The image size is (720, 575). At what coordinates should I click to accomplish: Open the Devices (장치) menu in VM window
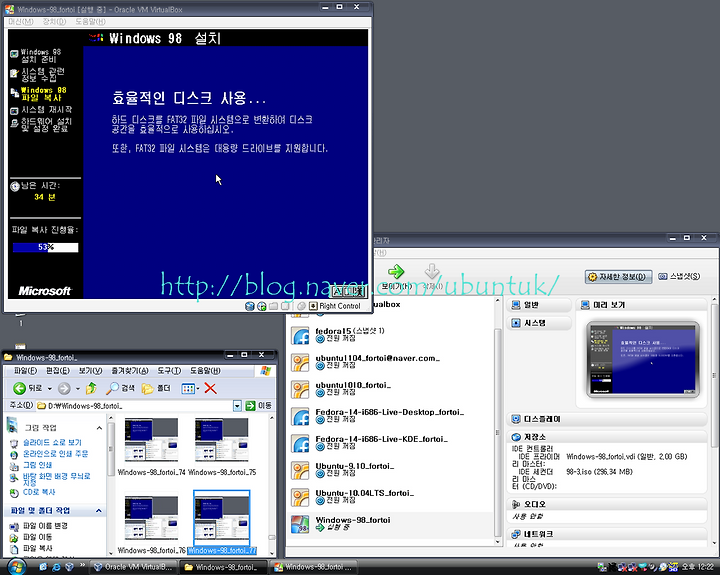click(54, 22)
